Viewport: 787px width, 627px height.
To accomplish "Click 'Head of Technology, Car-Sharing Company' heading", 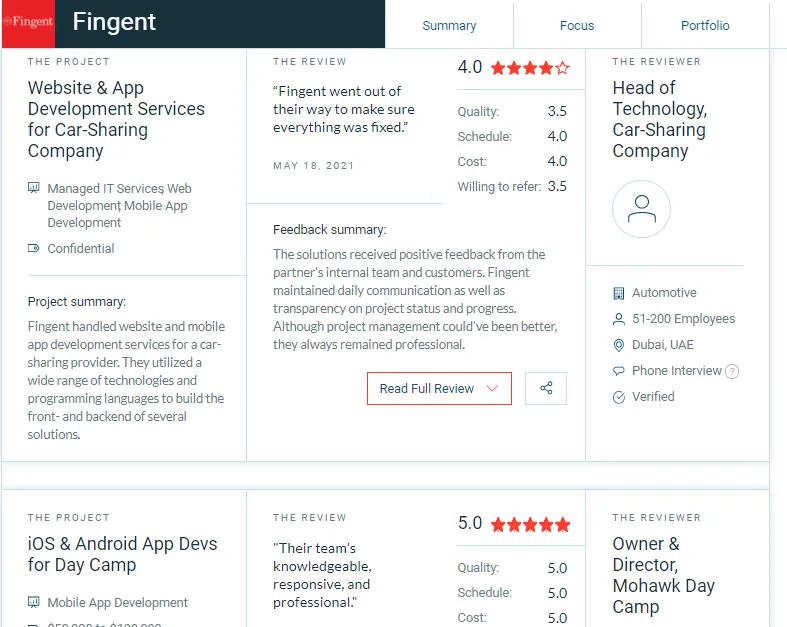I will point(660,119).
